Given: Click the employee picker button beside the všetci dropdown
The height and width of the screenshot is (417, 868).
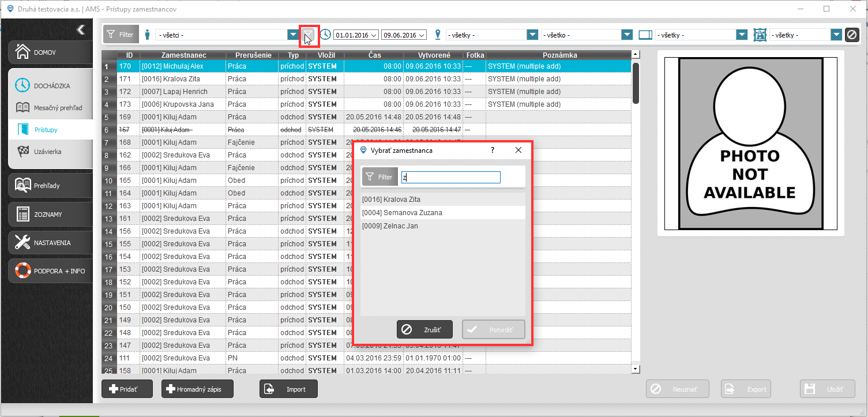Looking at the screenshot, I should pos(309,35).
